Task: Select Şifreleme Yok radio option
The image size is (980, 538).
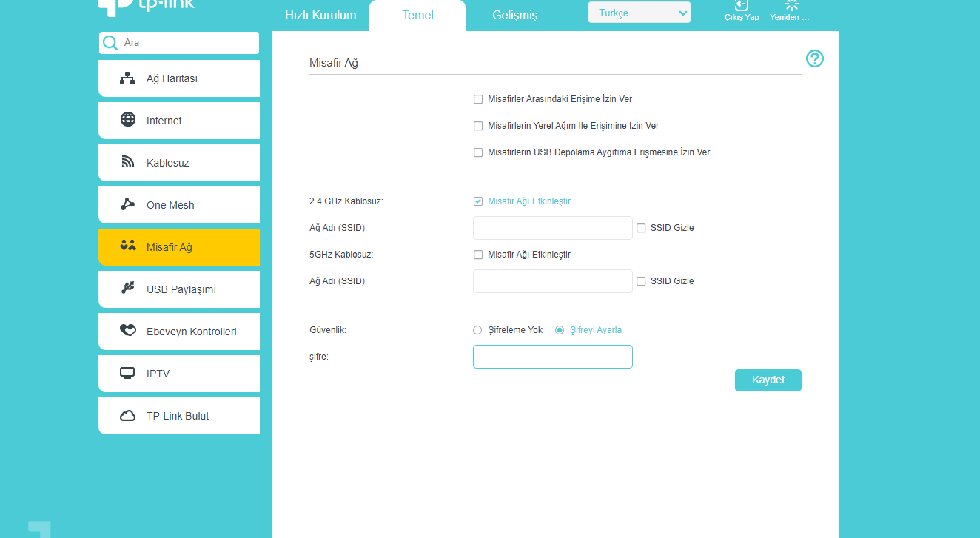Action: point(477,330)
